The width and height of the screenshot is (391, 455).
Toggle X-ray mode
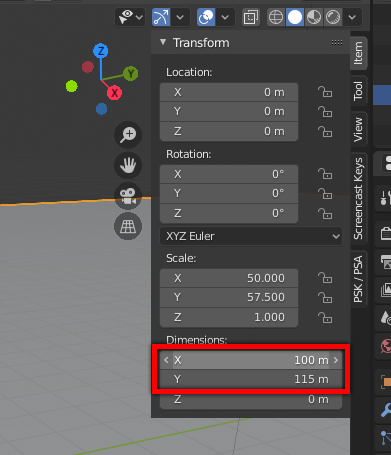pos(251,17)
